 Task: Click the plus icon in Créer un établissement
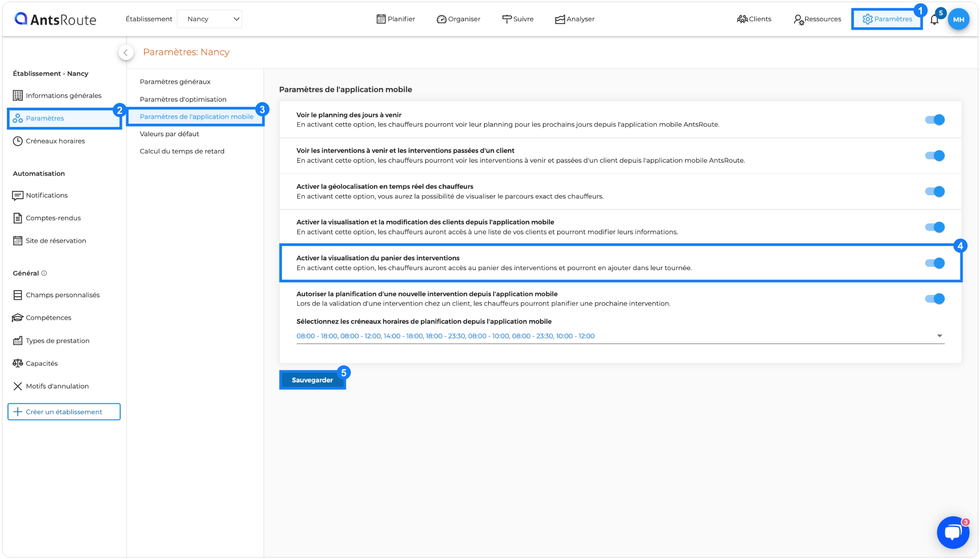pyautogui.click(x=17, y=412)
